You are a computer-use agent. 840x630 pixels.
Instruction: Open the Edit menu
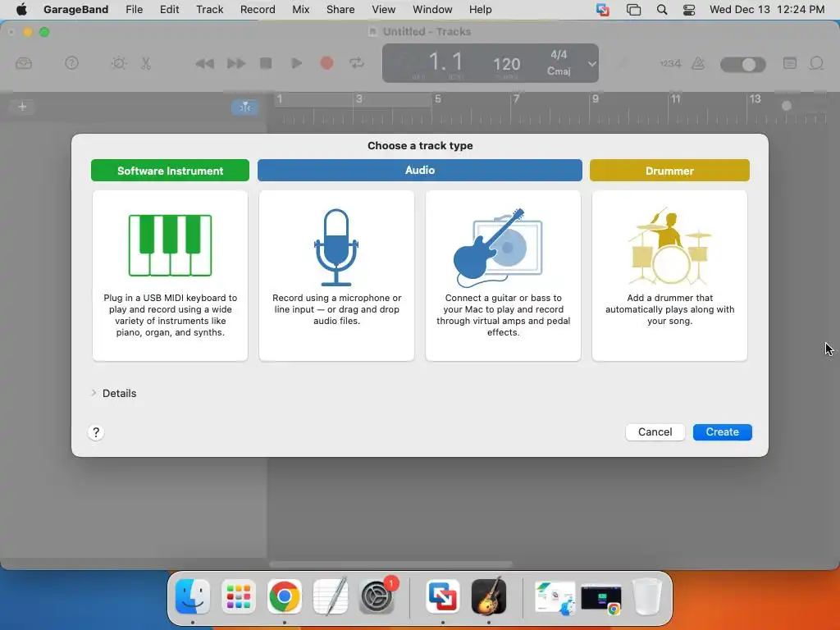[x=169, y=10]
